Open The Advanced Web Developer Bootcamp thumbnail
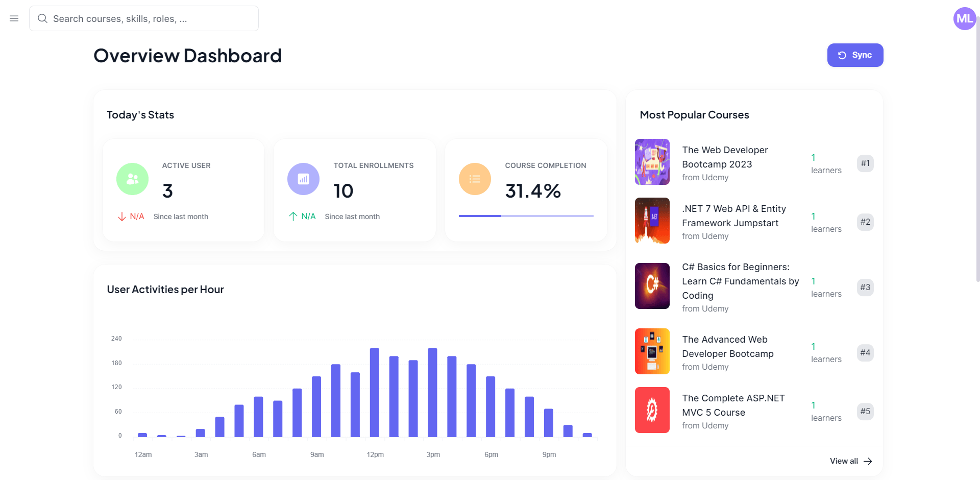Image resolution: width=980 pixels, height=480 pixels. point(652,351)
